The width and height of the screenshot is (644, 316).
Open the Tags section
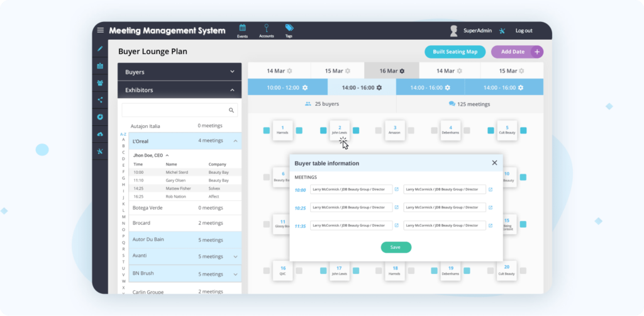tap(289, 31)
